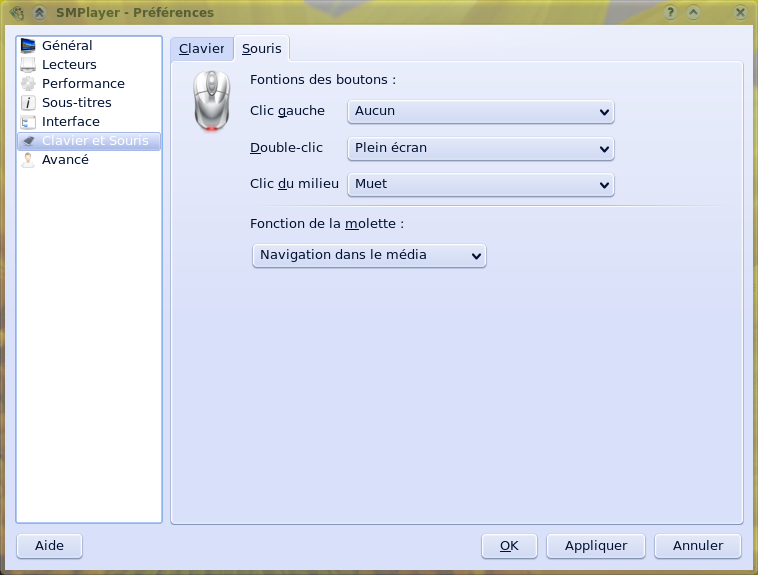The image size is (758, 575).
Task: Click the large mouse illustration
Action: pos(211,101)
